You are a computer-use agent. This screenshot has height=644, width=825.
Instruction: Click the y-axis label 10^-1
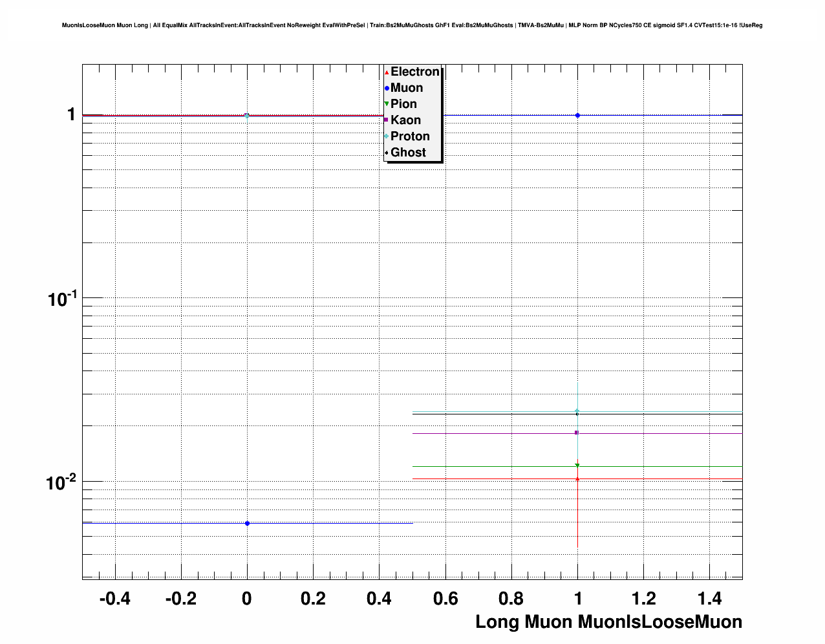pos(62,299)
